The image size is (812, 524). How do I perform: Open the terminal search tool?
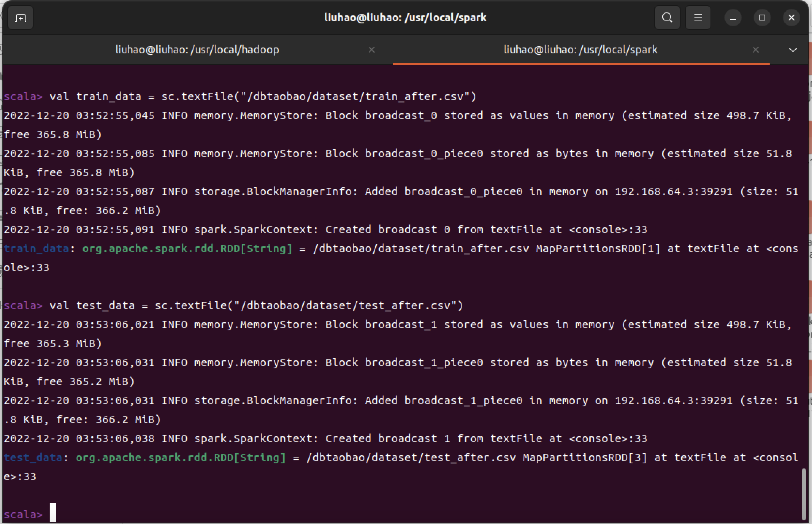point(667,18)
